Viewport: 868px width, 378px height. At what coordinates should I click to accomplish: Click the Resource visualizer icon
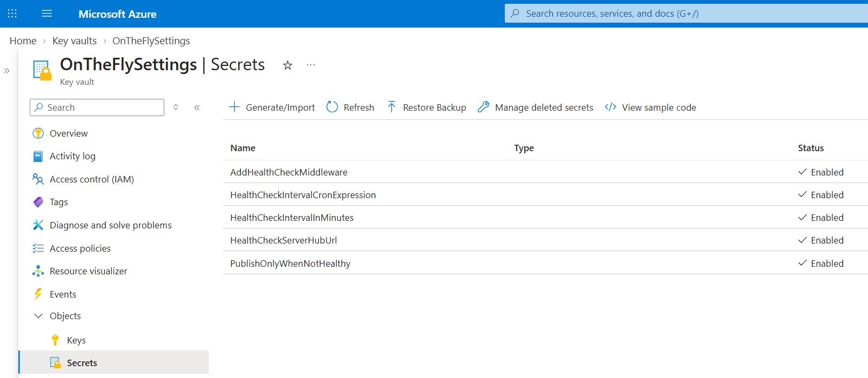(x=38, y=271)
